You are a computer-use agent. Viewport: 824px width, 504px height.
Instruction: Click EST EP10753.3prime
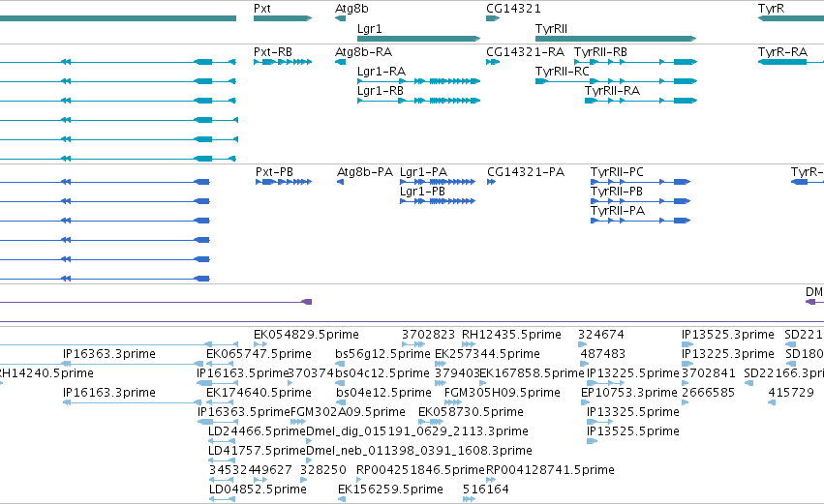click(629, 393)
